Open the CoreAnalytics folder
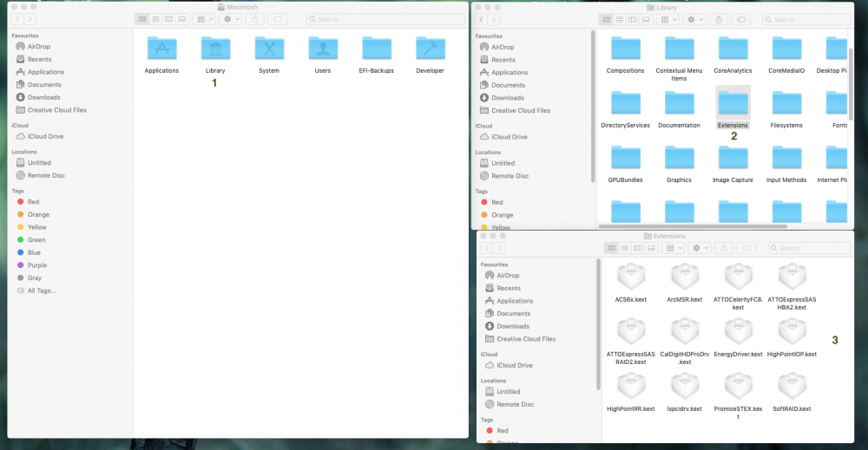868x450 pixels. [x=733, y=49]
